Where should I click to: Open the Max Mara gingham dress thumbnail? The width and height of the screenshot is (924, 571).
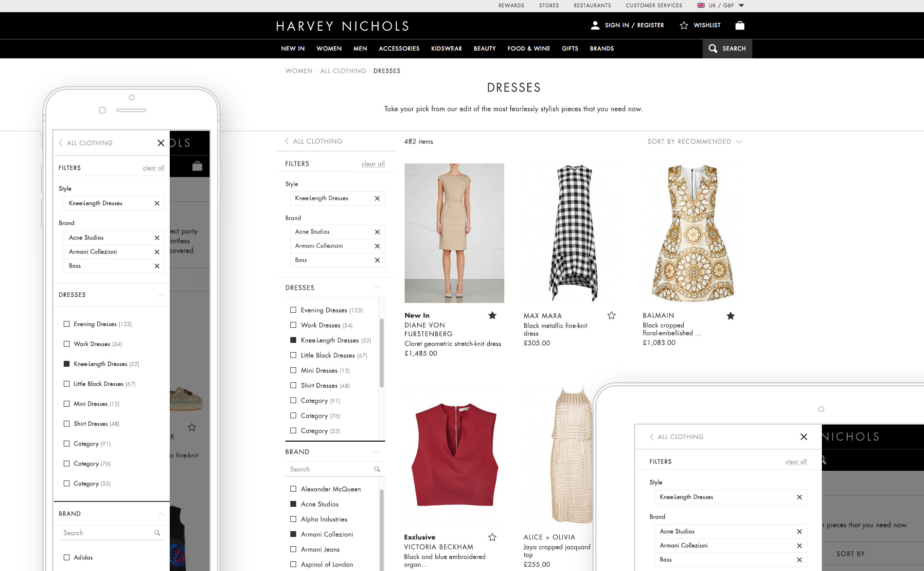point(573,233)
